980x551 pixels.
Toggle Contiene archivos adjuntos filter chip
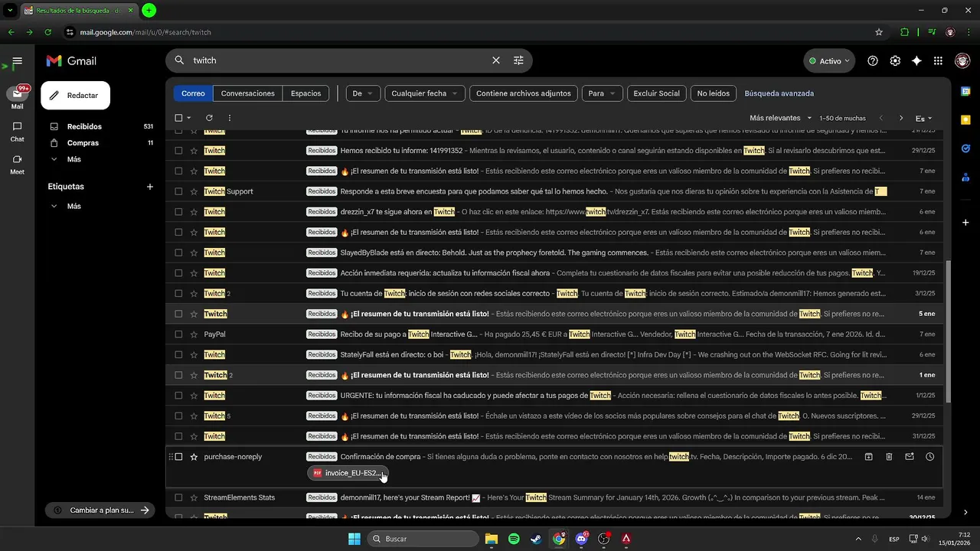524,93
